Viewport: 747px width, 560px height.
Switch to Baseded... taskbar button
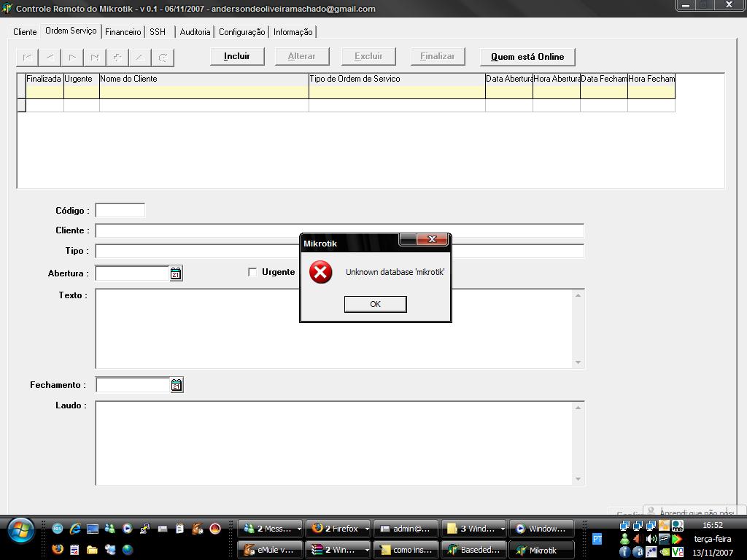[x=473, y=550]
